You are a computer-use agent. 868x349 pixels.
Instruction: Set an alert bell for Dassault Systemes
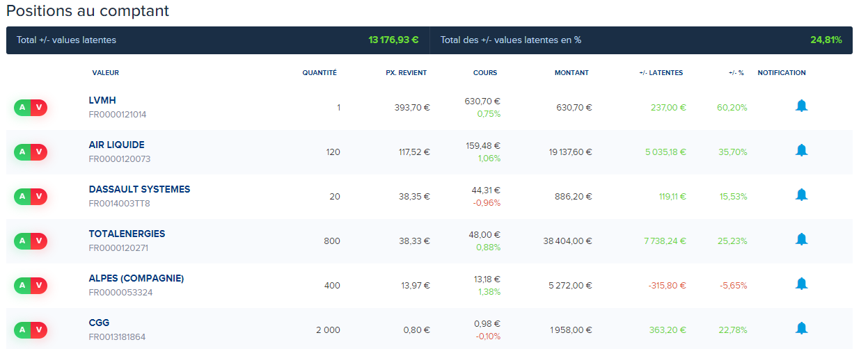pos(801,195)
